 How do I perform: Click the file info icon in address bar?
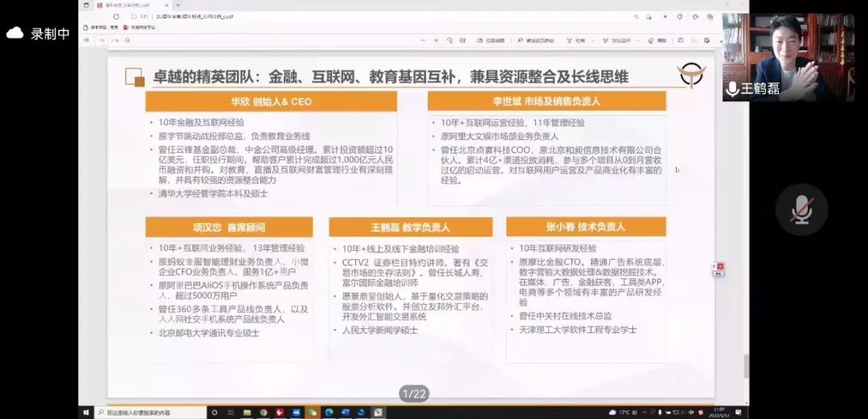point(134,17)
